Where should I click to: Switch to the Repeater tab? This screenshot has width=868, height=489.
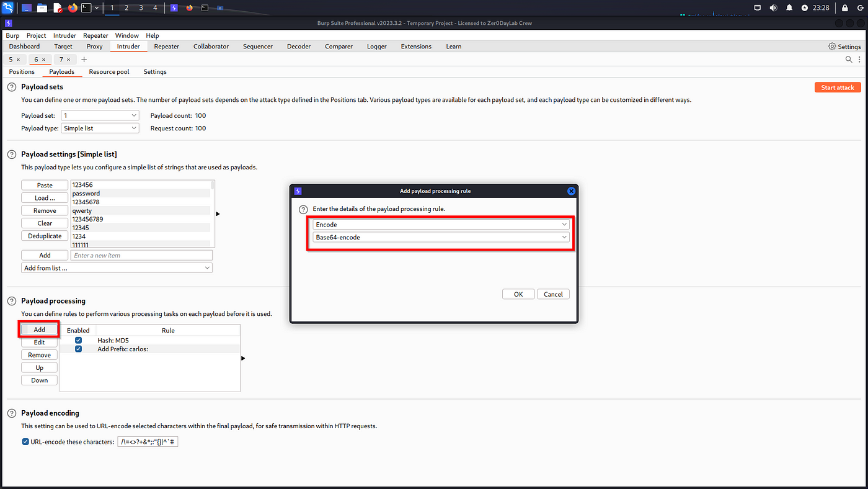tap(167, 47)
